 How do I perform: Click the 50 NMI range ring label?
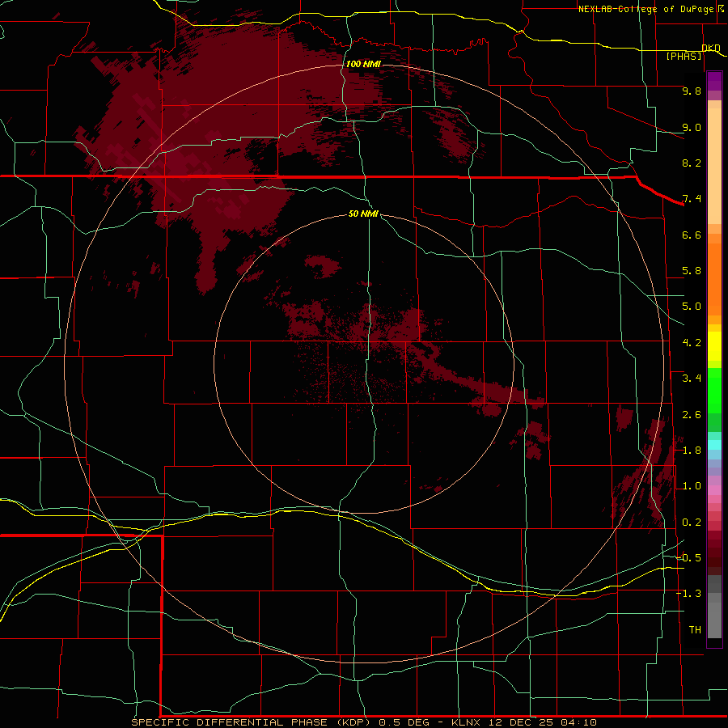pos(363,214)
